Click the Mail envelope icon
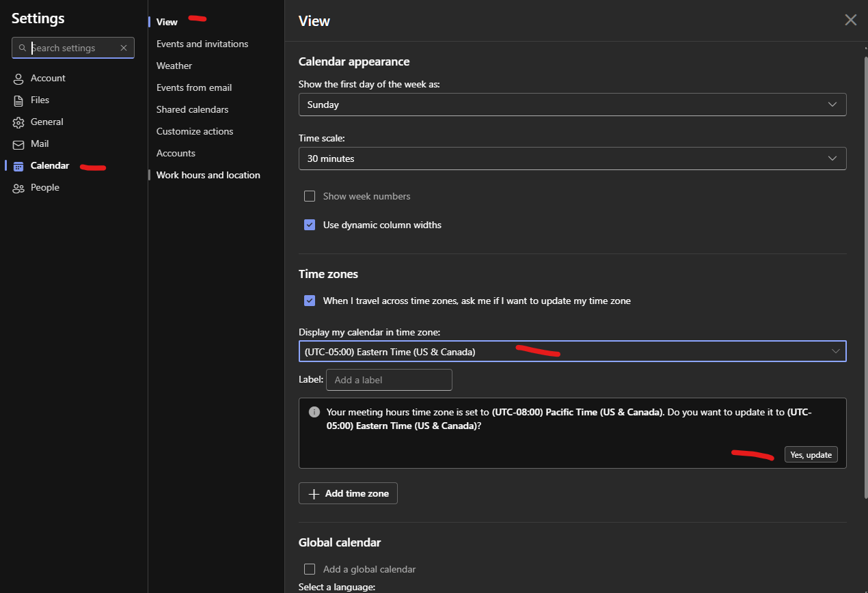Image resolution: width=868 pixels, height=593 pixels. tap(18, 144)
